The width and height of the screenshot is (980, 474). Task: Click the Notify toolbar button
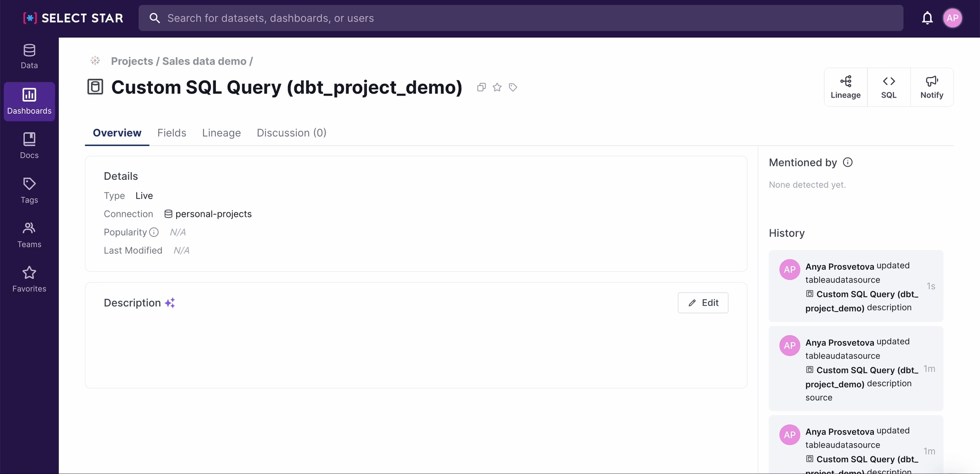pos(932,87)
